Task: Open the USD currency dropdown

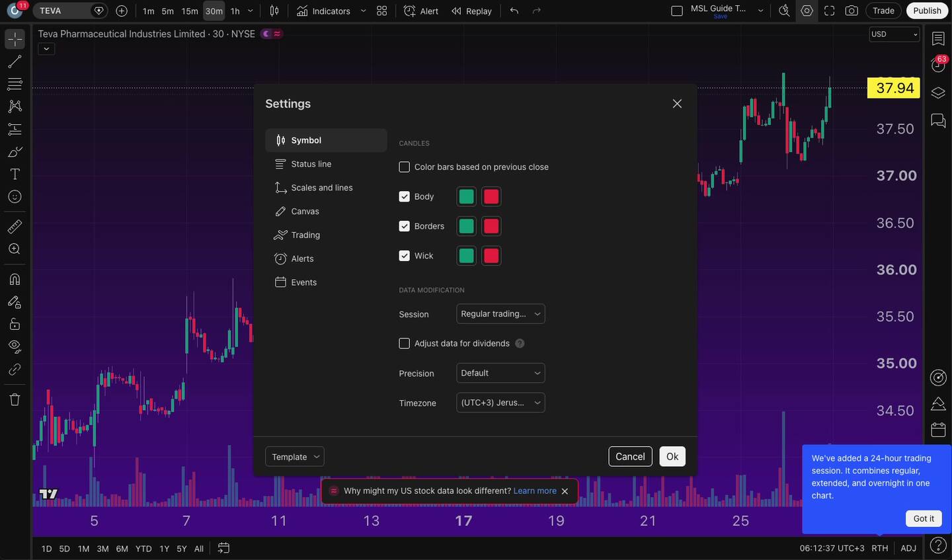Action: click(x=894, y=34)
